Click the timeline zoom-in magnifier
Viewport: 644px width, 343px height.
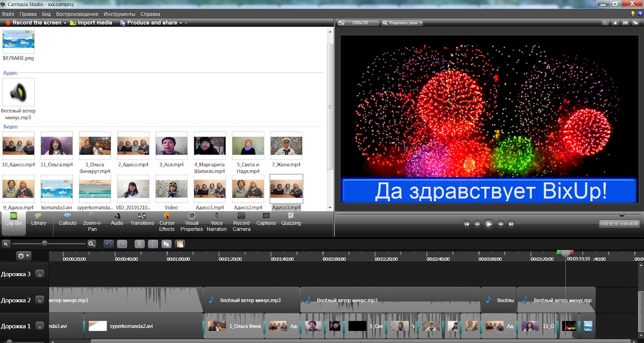tap(92, 244)
